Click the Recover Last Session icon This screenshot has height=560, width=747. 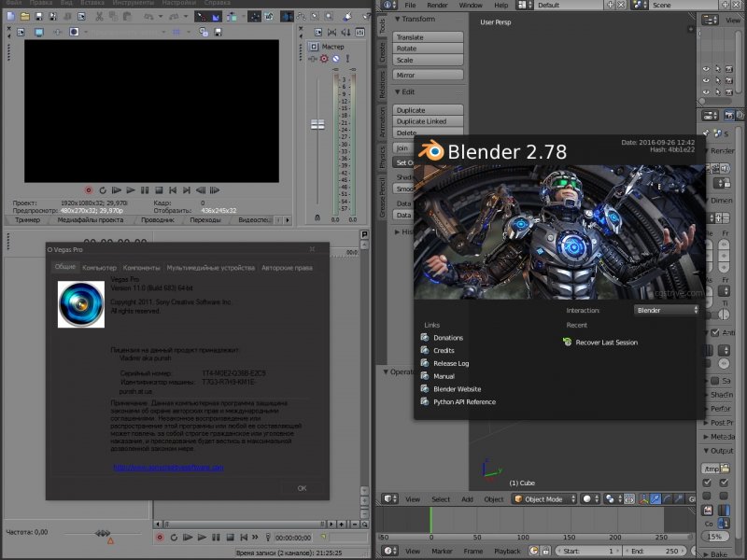pos(567,342)
